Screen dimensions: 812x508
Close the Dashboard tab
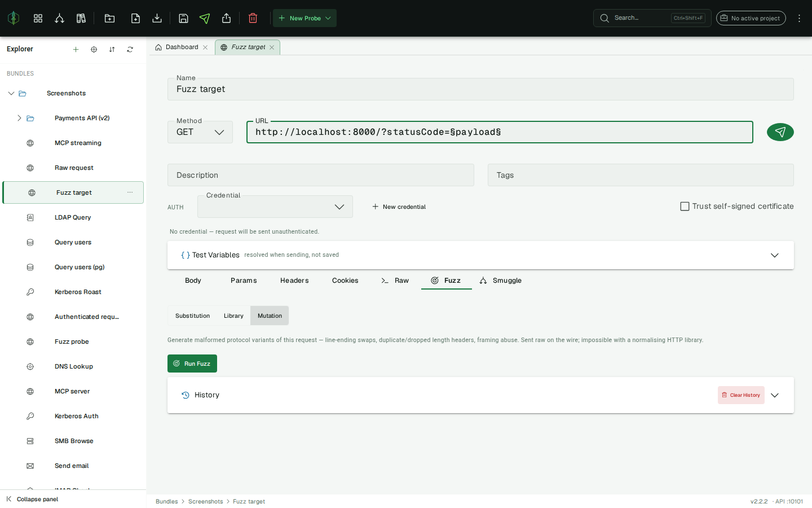tap(205, 47)
